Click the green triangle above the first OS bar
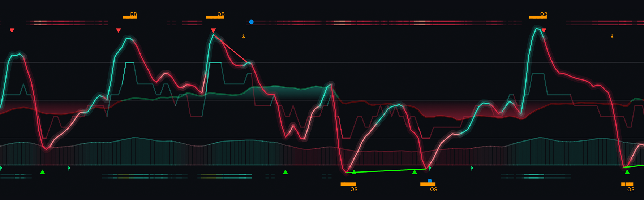This screenshot has height=200, width=644. [354, 172]
